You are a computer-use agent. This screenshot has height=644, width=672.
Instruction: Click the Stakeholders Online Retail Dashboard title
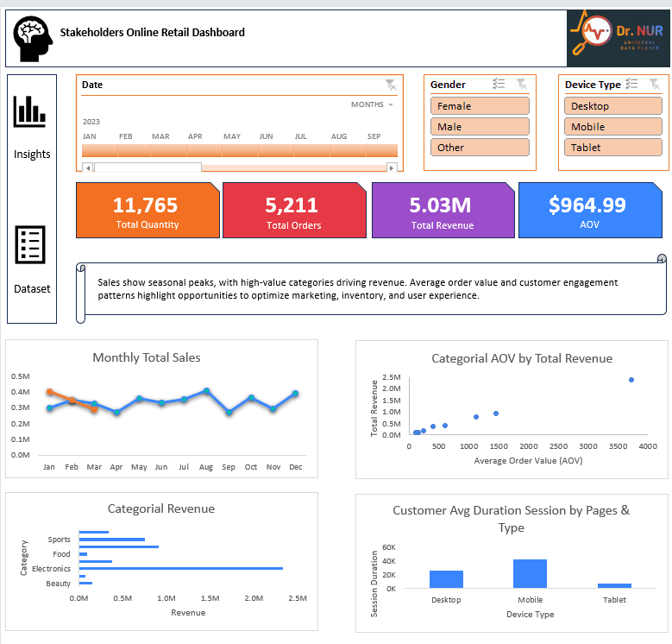click(x=152, y=33)
